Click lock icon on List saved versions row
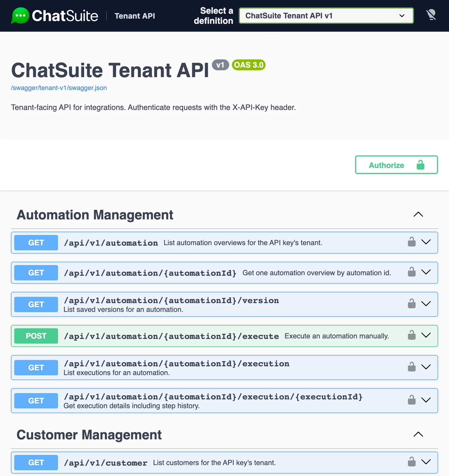This screenshot has width=449, height=476. pos(411,304)
